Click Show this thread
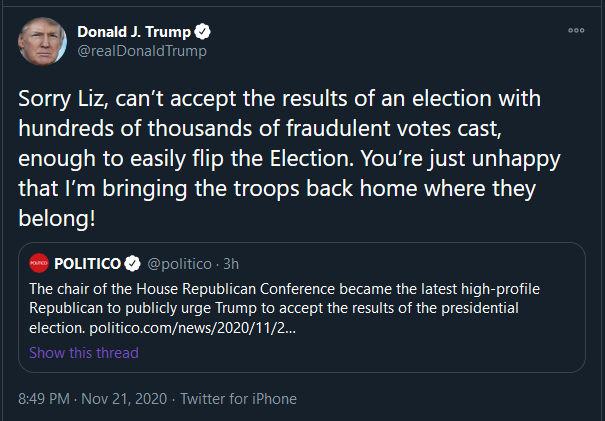 (84, 352)
